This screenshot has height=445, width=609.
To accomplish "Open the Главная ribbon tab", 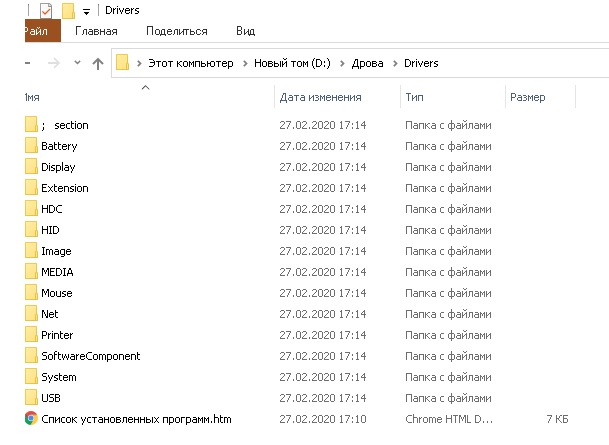I will [x=96, y=31].
